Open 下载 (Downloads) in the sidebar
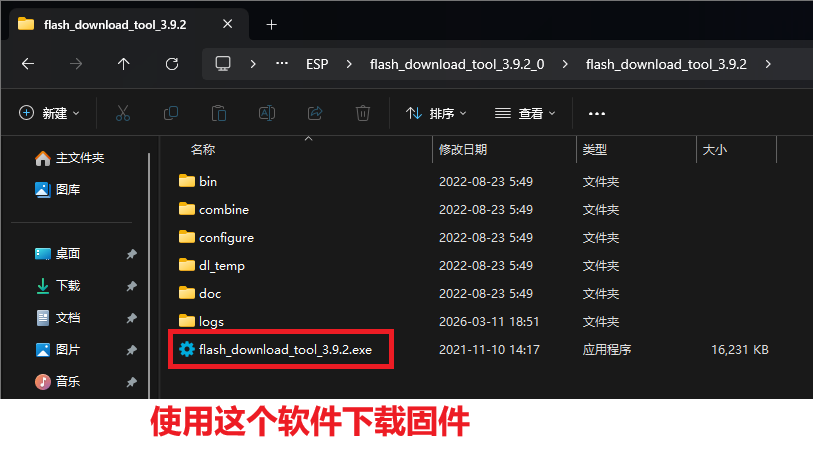The image size is (813, 453). click(x=68, y=286)
